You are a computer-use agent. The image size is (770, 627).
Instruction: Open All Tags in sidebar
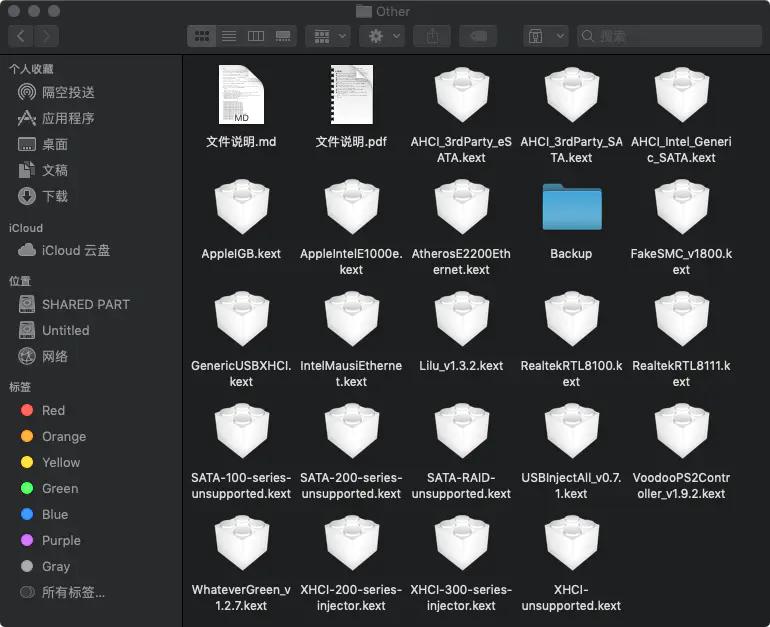[62, 593]
